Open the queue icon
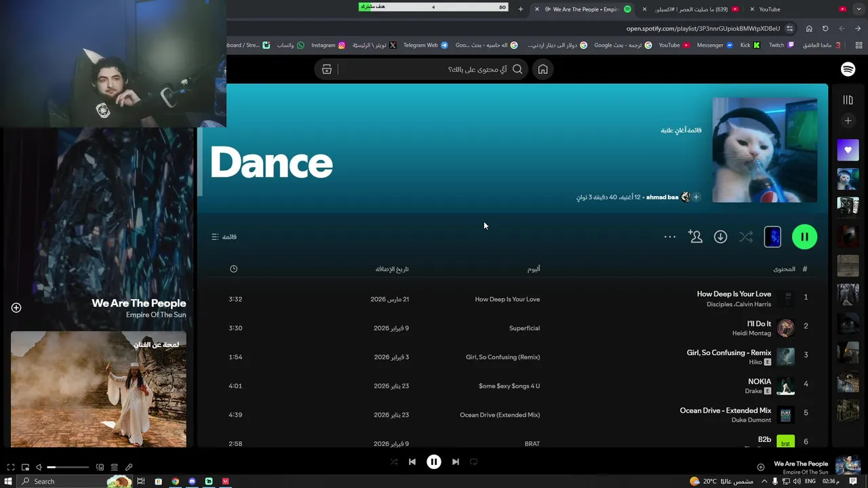This screenshot has width=868, height=488. pyautogui.click(x=114, y=467)
